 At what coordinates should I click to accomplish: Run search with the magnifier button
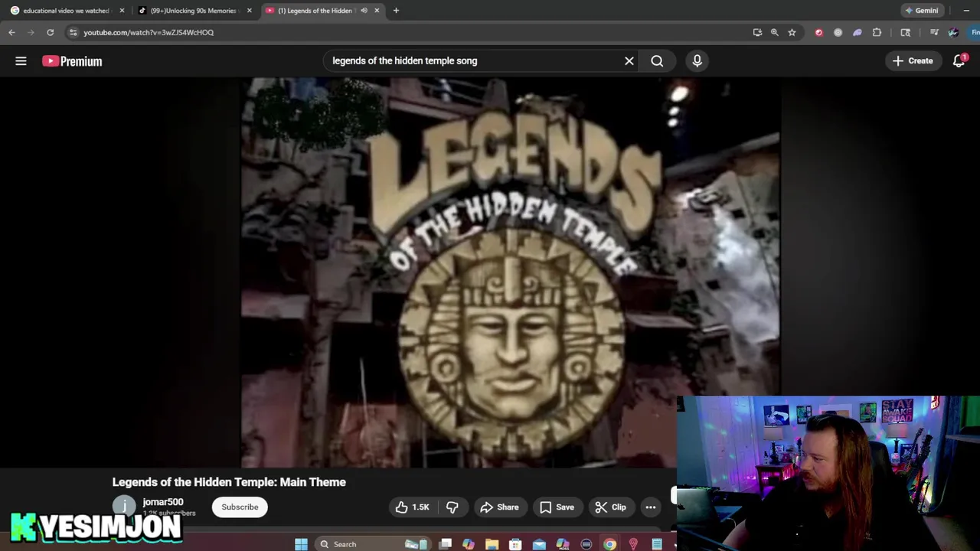[657, 61]
